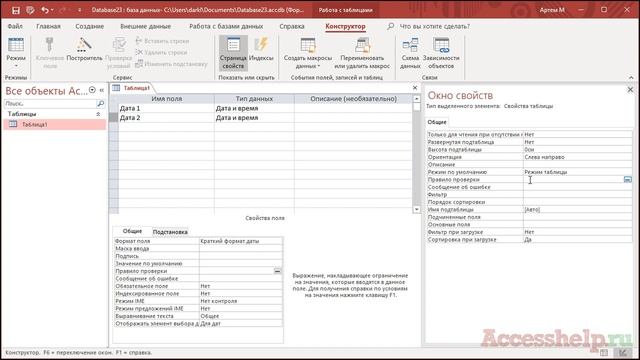Click Имя подтаблицы value [Авто]
The height and width of the screenshot is (360, 640).
[578, 209]
